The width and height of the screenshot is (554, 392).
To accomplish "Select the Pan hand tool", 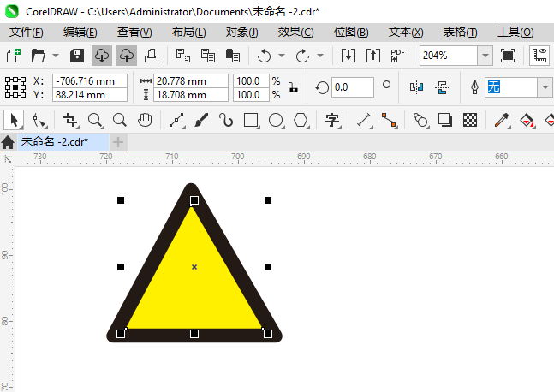I will pyautogui.click(x=145, y=120).
